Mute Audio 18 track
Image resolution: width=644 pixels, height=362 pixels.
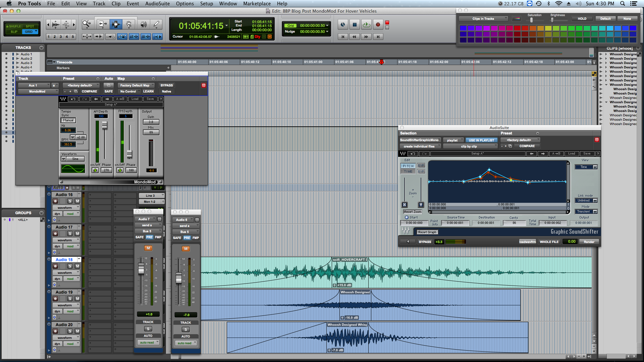pos(77,266)
